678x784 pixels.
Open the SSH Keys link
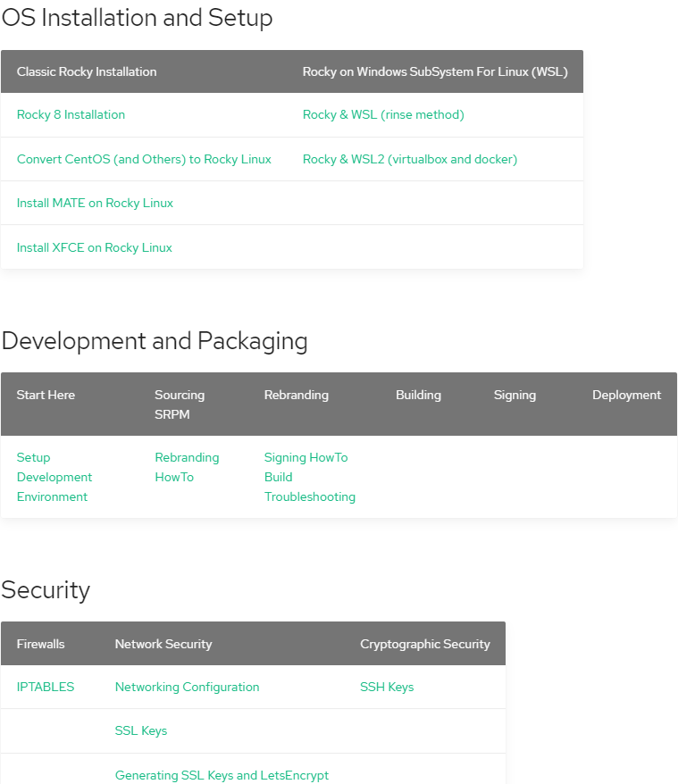click(x=387, y=687)
